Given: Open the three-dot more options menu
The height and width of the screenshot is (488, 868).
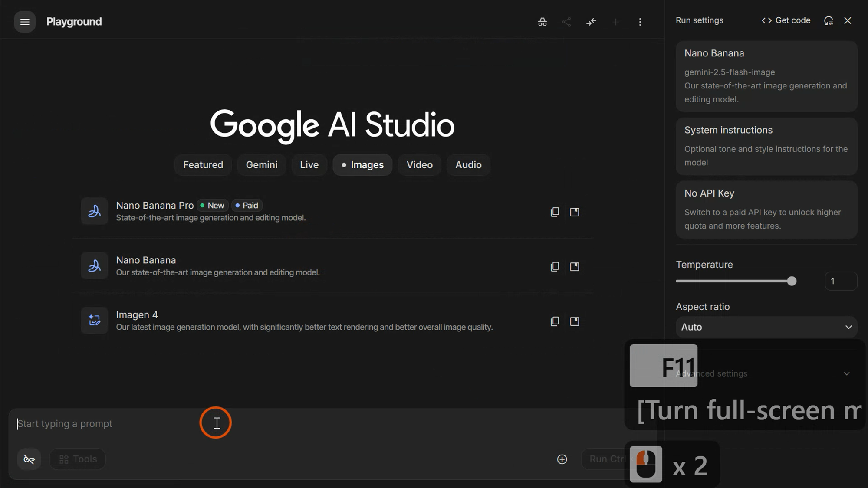Looking at the screenshot, I should click(640, 22).
